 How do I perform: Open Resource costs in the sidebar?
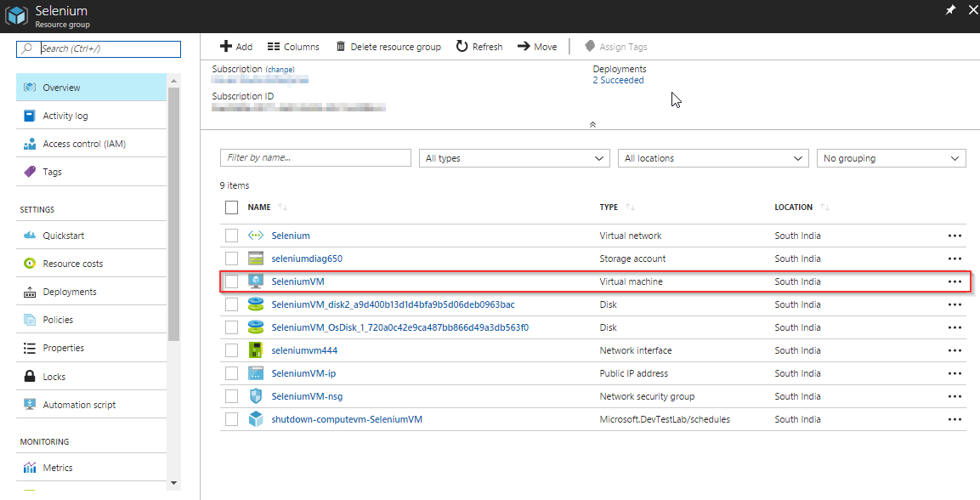(x=91, y=264)
